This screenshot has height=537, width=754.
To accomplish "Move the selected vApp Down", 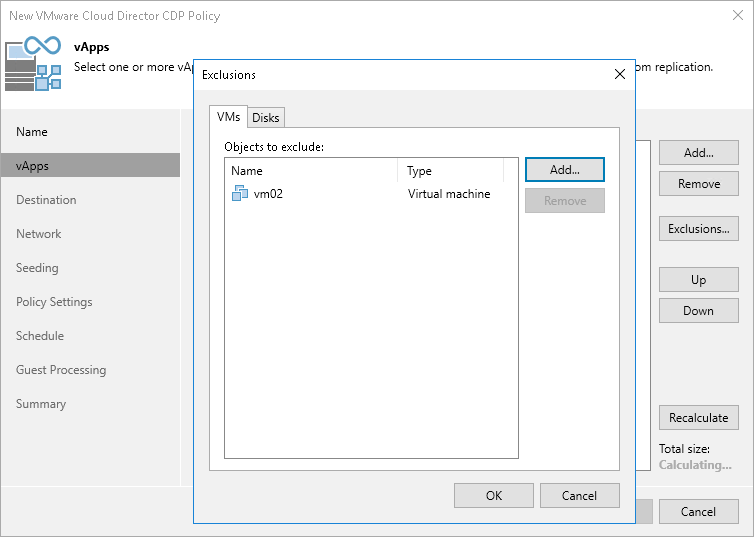I will pyautogui.click(x=699, y=311).
